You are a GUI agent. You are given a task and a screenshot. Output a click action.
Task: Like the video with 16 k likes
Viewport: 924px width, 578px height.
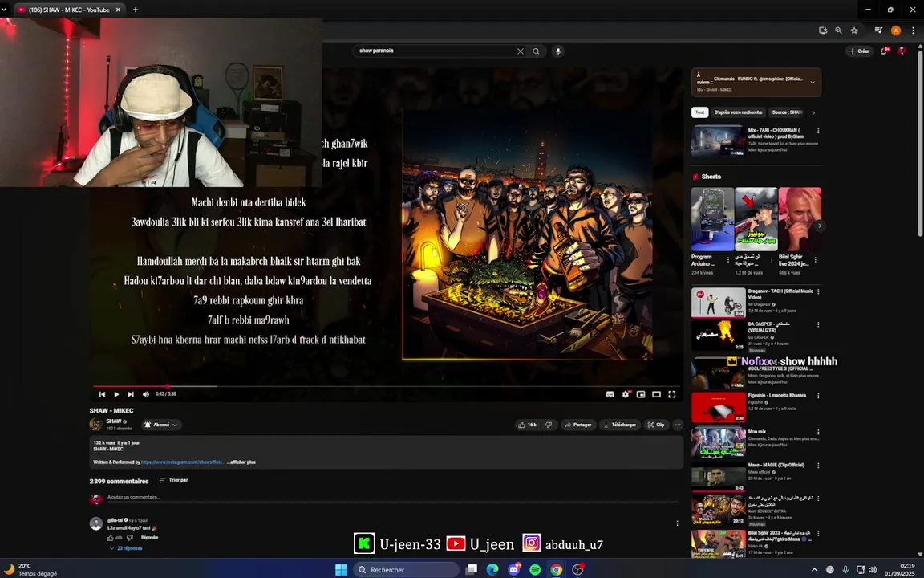coord(528,425)
